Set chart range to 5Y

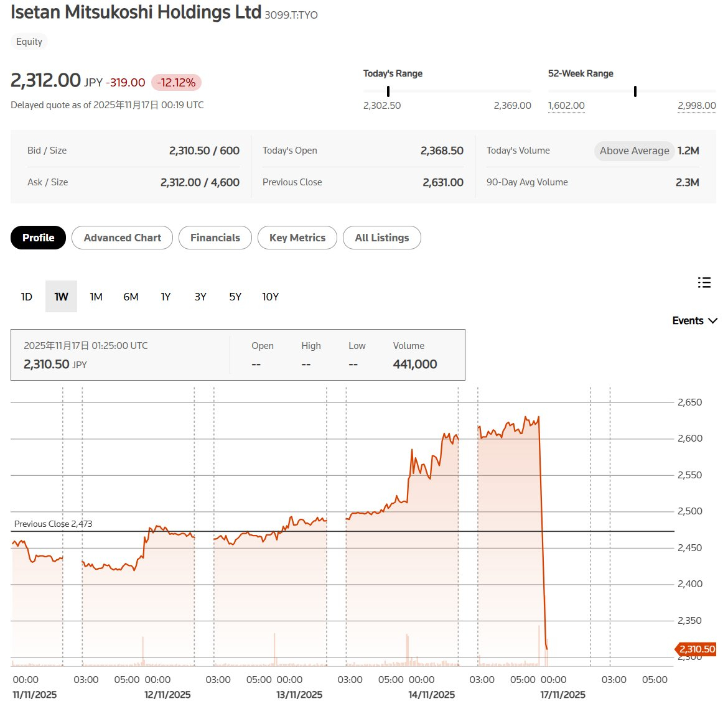[235, 297]
